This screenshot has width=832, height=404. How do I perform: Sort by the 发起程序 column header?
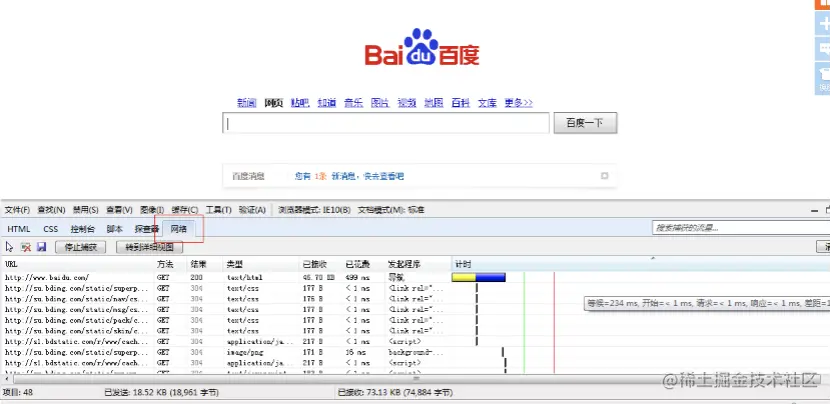point(418,264)
